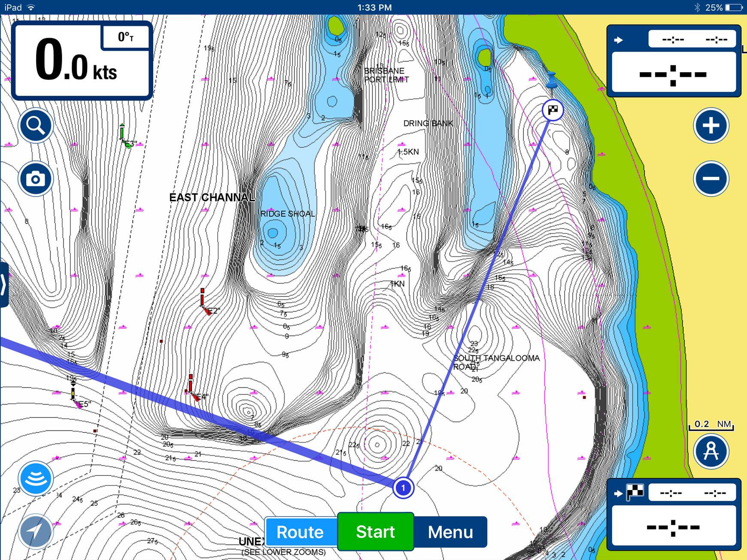The height and width of the screenshot is (560, 747).
Task: Zoom out with the minus button
Action: pos(711,179)
